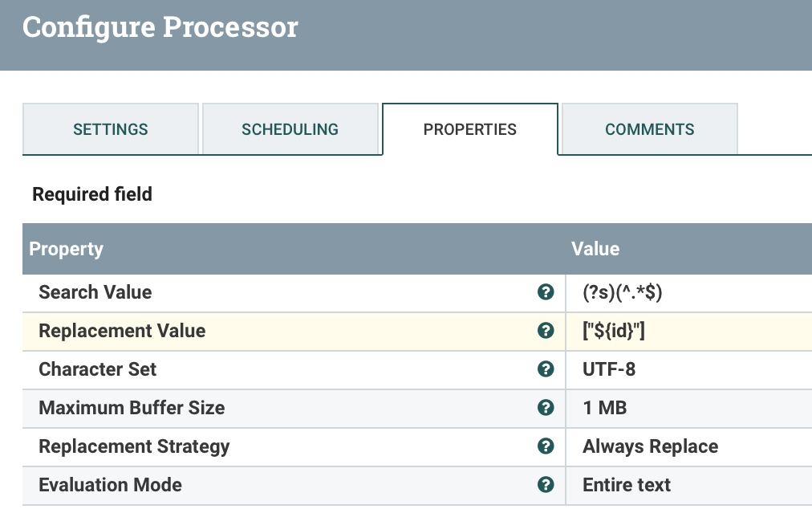This screenshot has height=509, width=812.
Task: Select the Replacement Strategy property name
Action: 134,446
